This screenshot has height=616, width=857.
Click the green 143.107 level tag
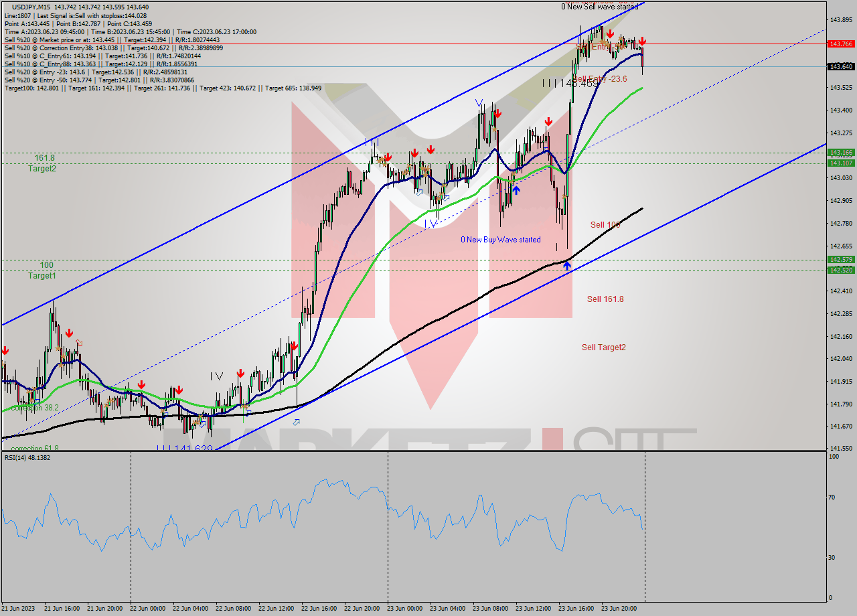[841, 163]
